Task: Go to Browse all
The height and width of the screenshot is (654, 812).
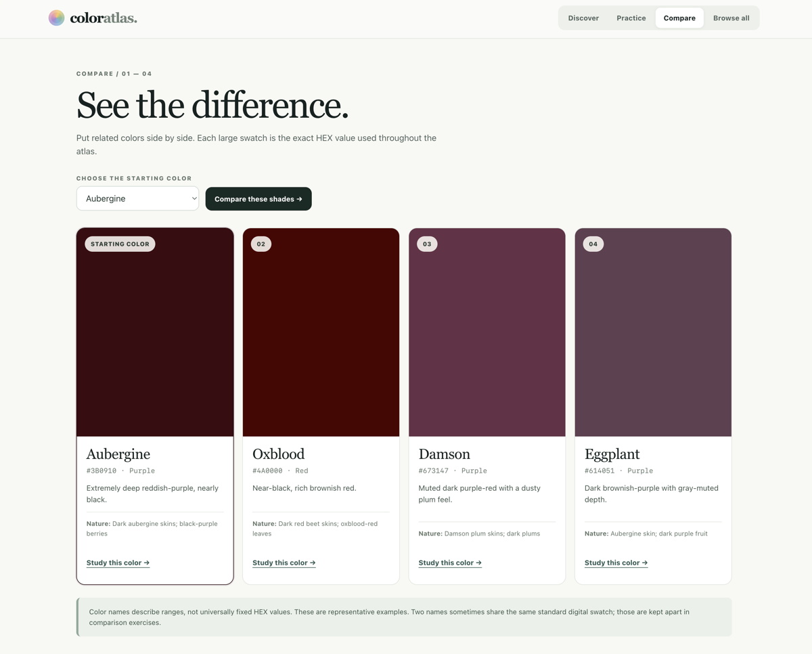Action: (731, 18)
